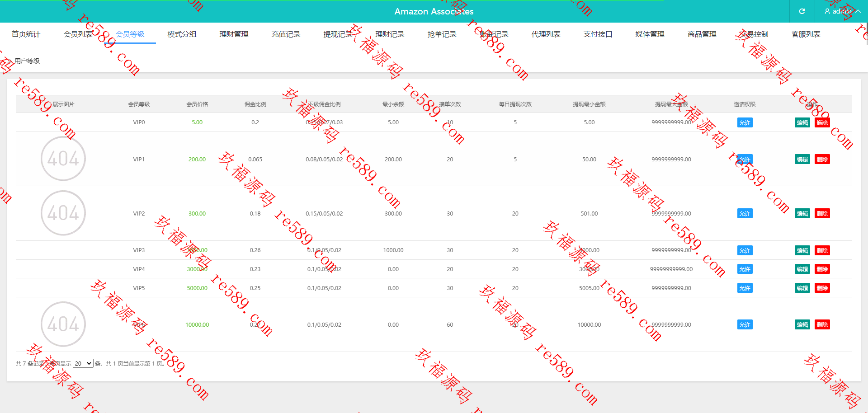Click the Amazon Associates title
Viewport: 868px width, 413px height.
434,11
